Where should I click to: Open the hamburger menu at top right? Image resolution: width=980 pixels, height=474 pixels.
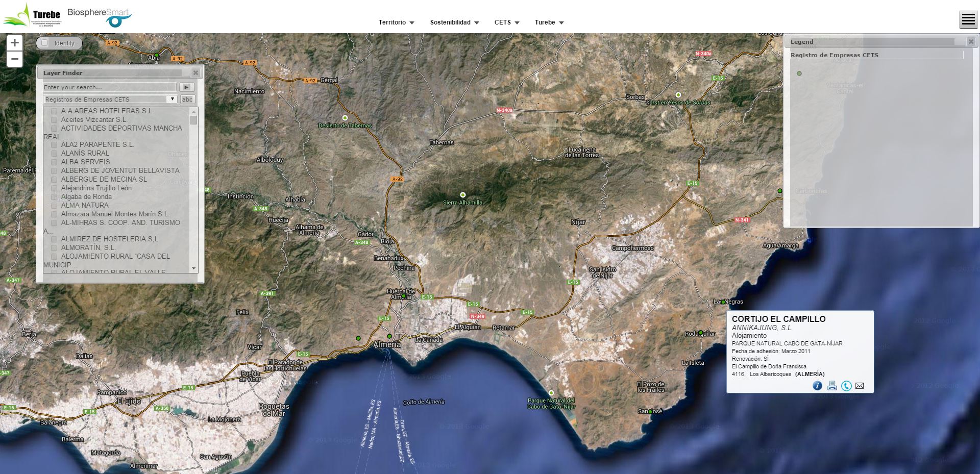pos(968,20)
